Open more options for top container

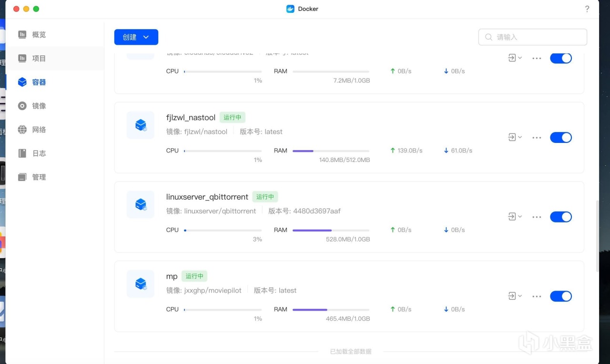pyautogui.click(x=537, y=58)
